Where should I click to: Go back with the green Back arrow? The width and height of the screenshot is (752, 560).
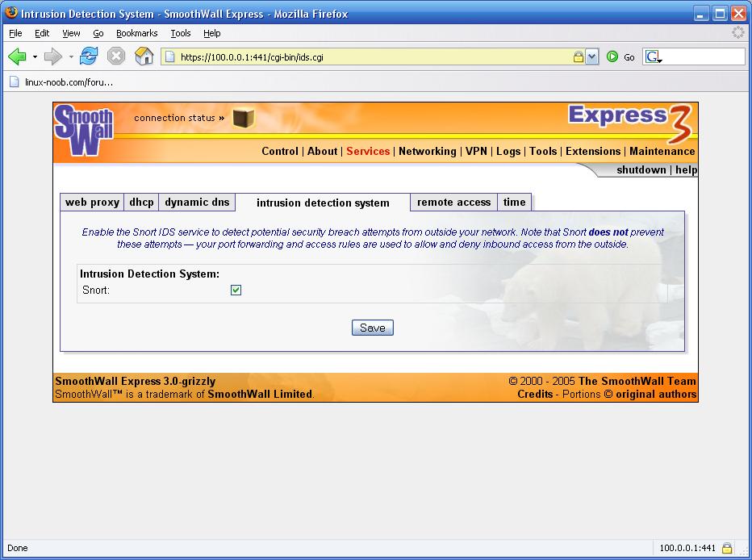point(17,56)
